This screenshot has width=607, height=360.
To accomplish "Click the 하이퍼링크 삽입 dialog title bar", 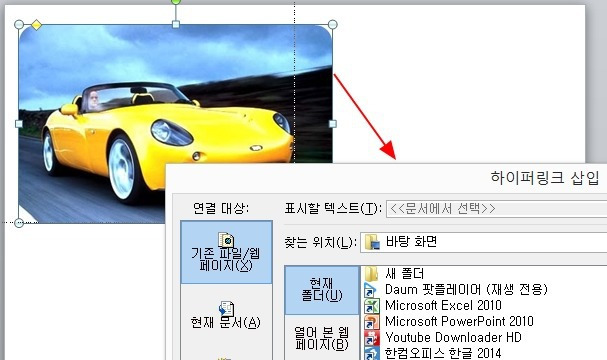I will pyautogui.click(x=386, y=178).
